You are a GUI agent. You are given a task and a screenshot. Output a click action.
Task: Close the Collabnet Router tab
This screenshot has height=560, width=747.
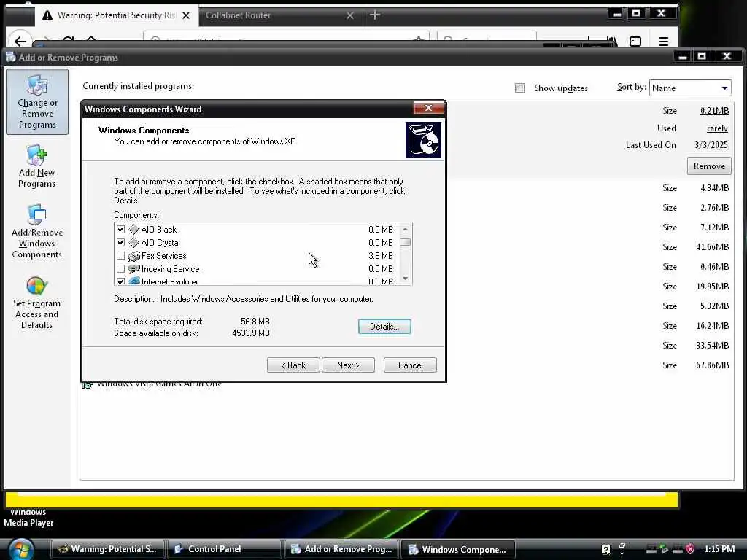pos(349,16)
